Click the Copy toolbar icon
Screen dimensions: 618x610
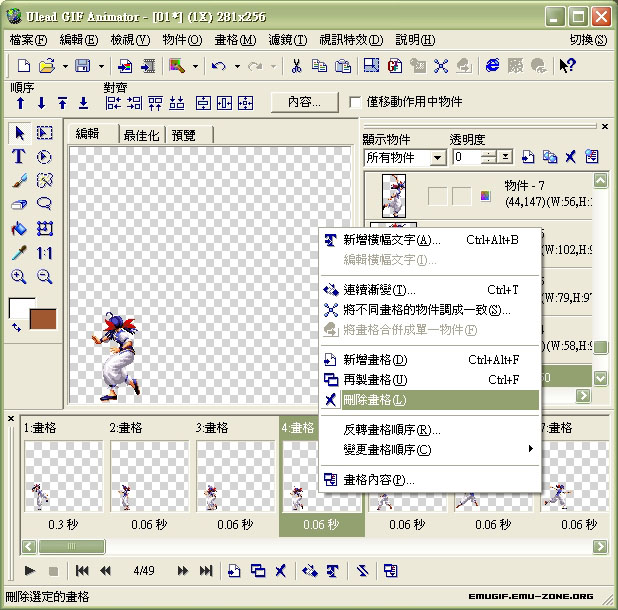(319, 65)
